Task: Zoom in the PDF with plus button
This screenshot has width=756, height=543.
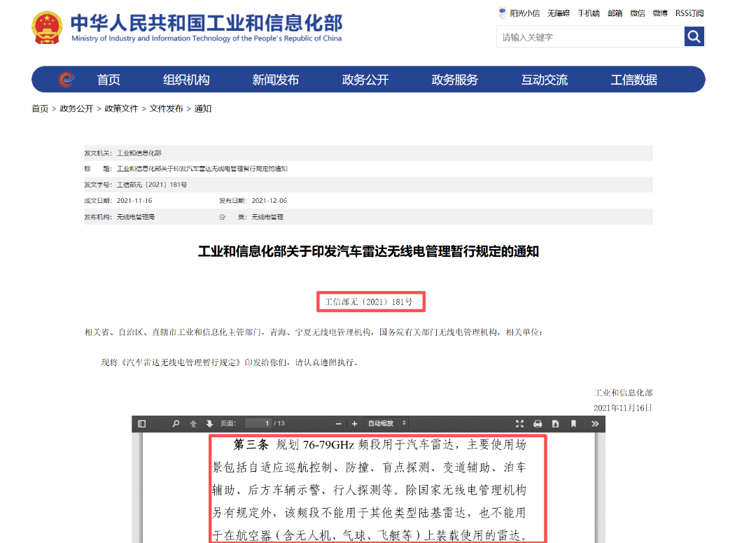Action: (354, 423)
